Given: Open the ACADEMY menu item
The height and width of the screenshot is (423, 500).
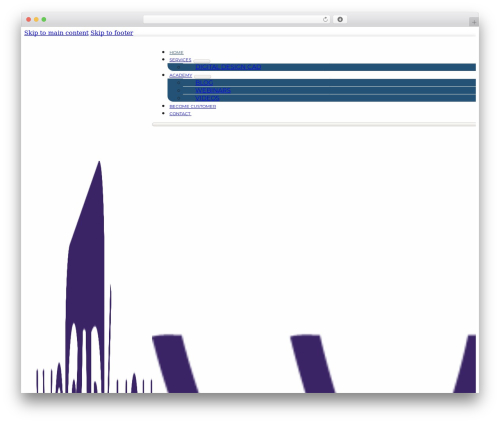Looking at the screenshot, I should (x=181, y=75).
